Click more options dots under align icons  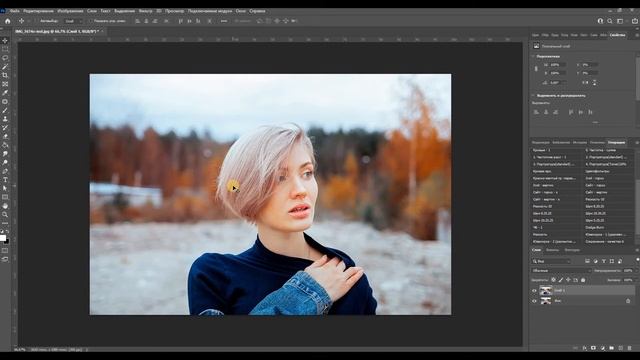coord(595,122)
